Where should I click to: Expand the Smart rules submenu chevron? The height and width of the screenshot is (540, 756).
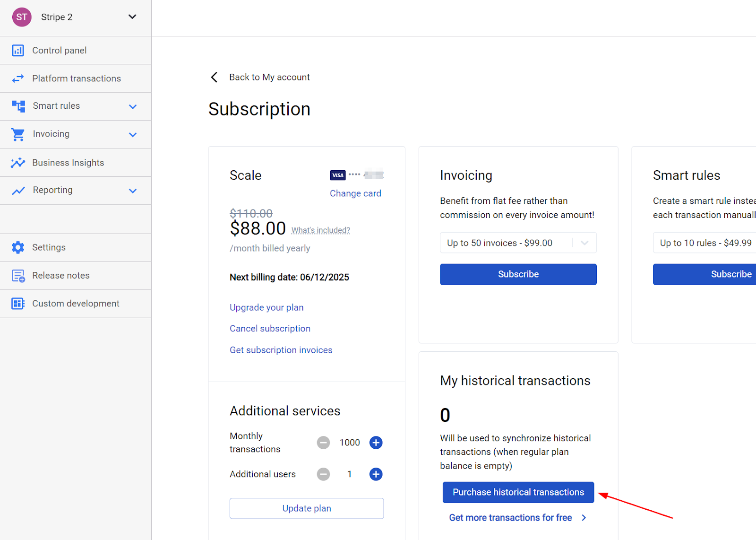pos(133,106)
